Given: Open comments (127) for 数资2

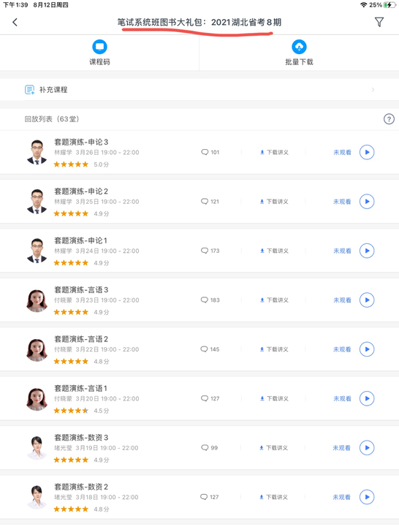Looking at the screenshot, I should (x=210, y=497).
